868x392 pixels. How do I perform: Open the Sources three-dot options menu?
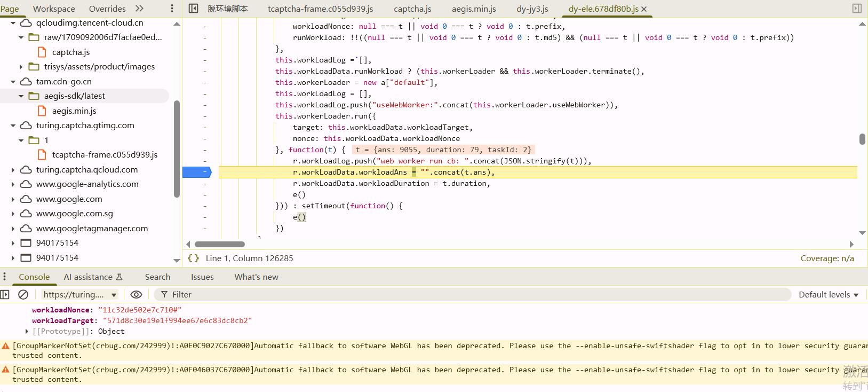coord(172,9)
